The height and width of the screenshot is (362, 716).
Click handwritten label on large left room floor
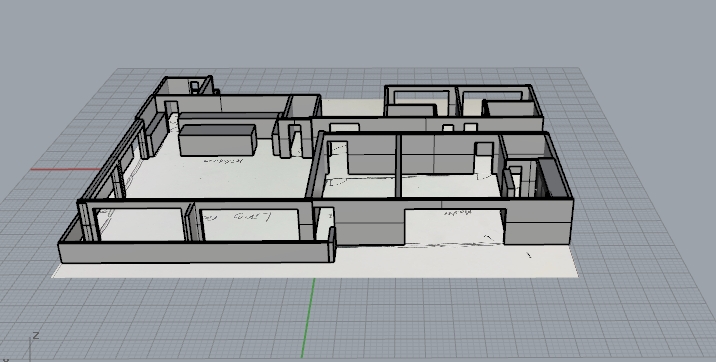[x=223, y=161]
